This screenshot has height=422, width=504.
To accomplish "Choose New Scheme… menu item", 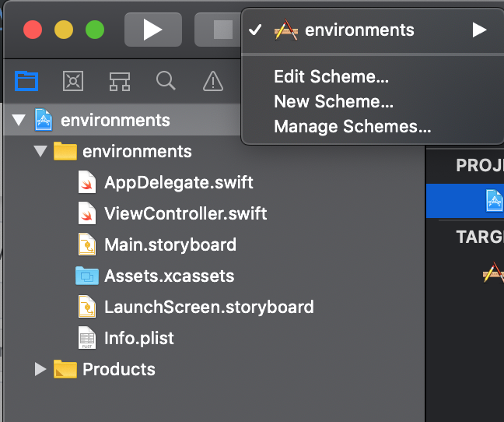I will (x=334, y=101).
